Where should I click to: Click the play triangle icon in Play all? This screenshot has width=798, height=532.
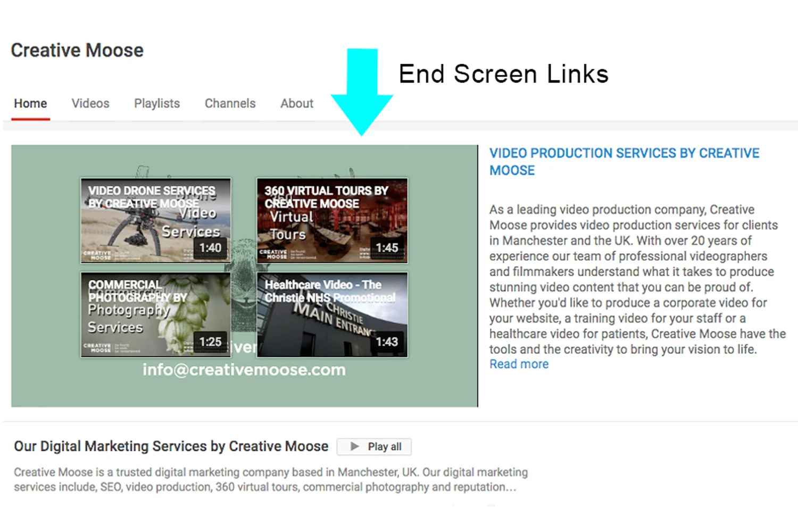[355, 447]
